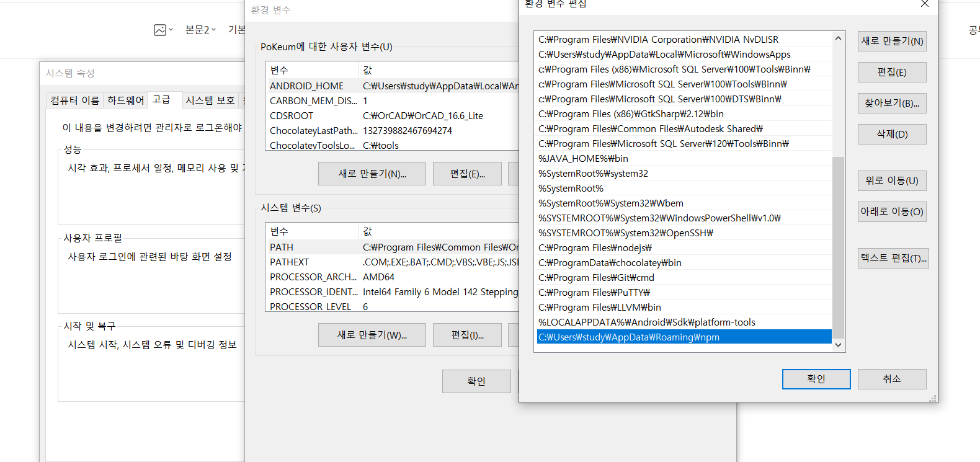Image resolution: width=980 pixels, height=462 pixels.
Task: Select ANDROID_HOME user variable row
Action: (392, 86)
